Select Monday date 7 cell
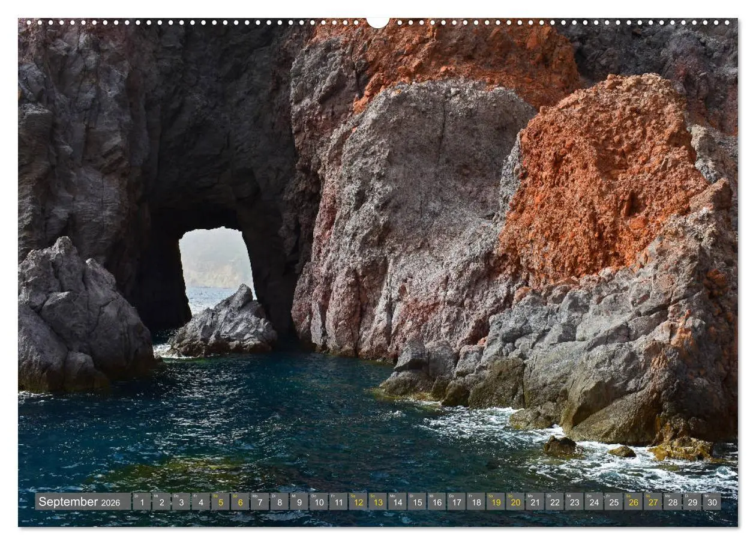Viewport: 756px width, 545px height. coord(259,502)
